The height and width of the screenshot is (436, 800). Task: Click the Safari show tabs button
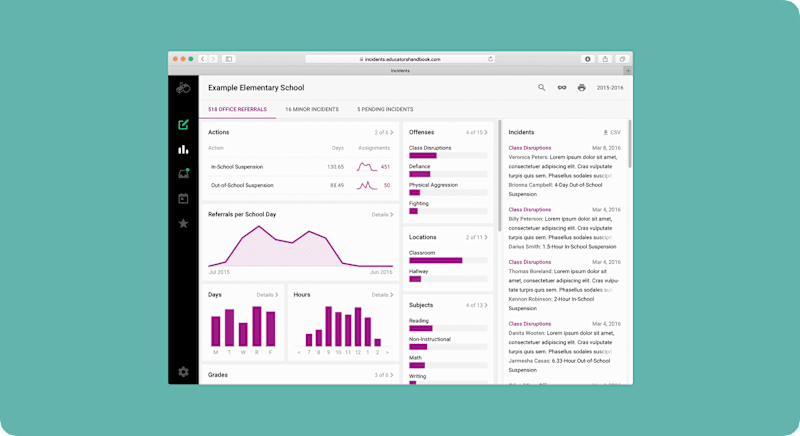pos(622,59)
